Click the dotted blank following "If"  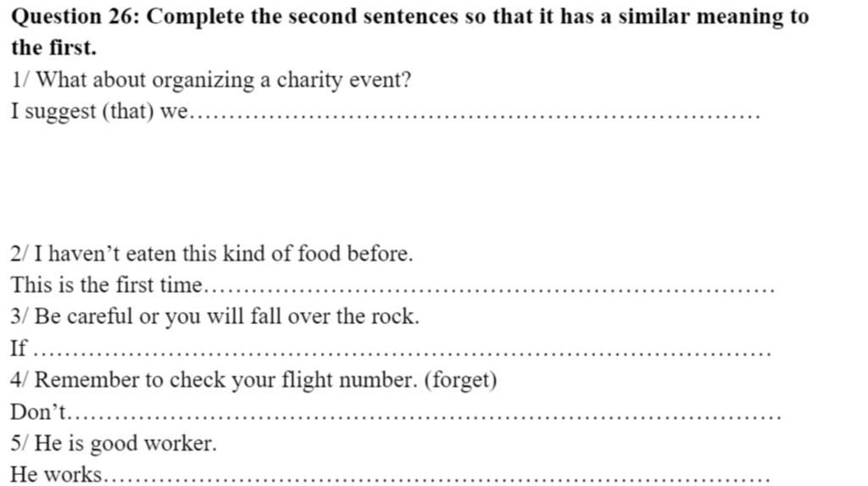coord(402,352)
